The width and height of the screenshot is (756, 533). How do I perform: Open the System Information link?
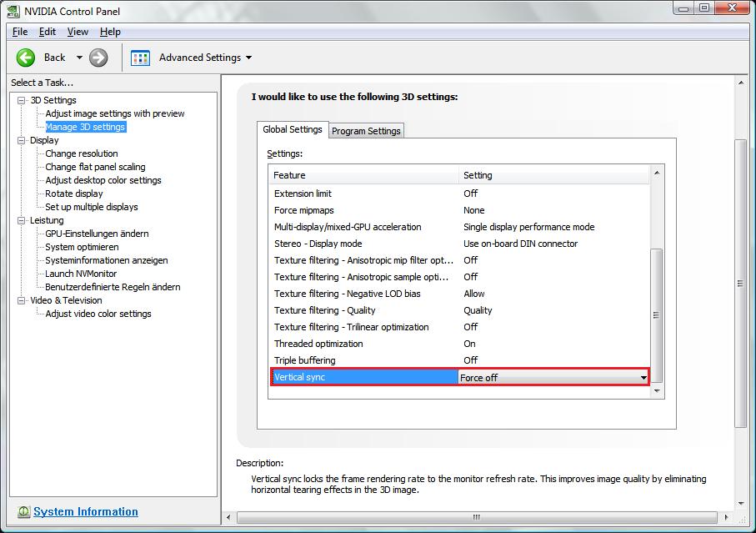pyautogui.click(x=86, y=512)
